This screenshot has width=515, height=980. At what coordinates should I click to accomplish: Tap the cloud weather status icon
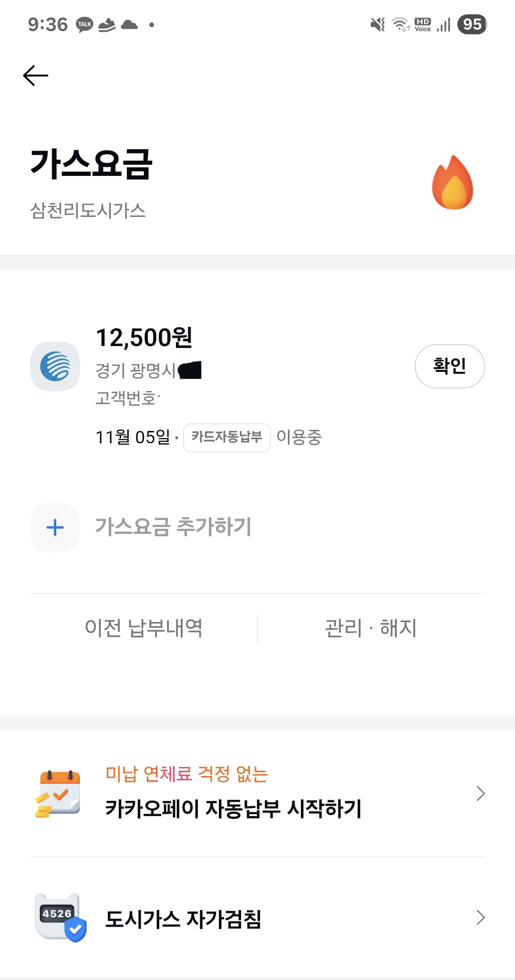coord(129,25)
